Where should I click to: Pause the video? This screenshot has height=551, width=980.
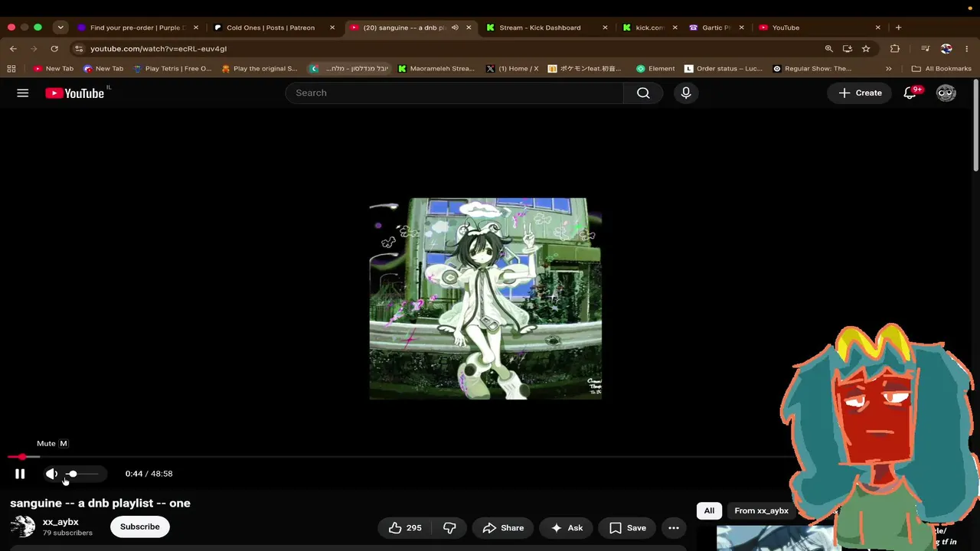click(x=20, y=474)
